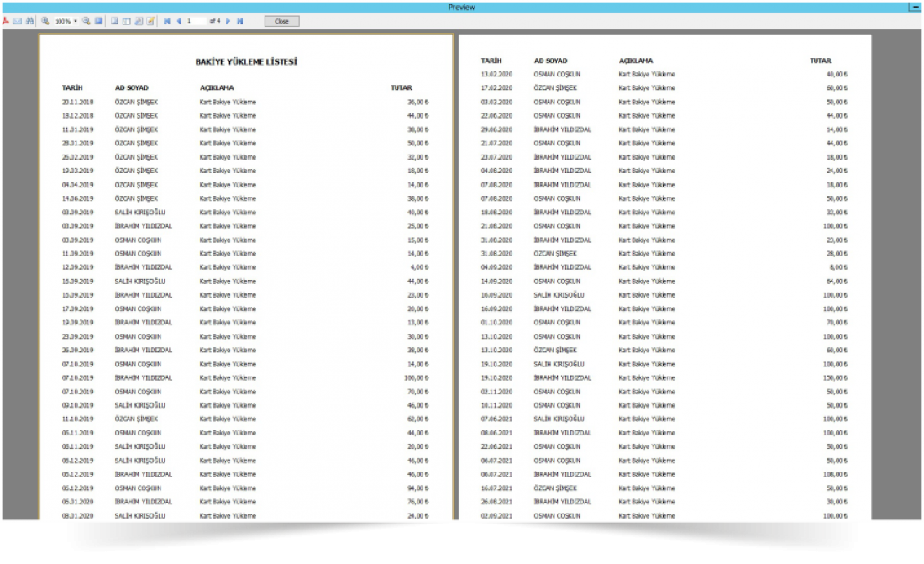Jump to the first page
This screenshot has height=564, width=924.
point(166,20)
